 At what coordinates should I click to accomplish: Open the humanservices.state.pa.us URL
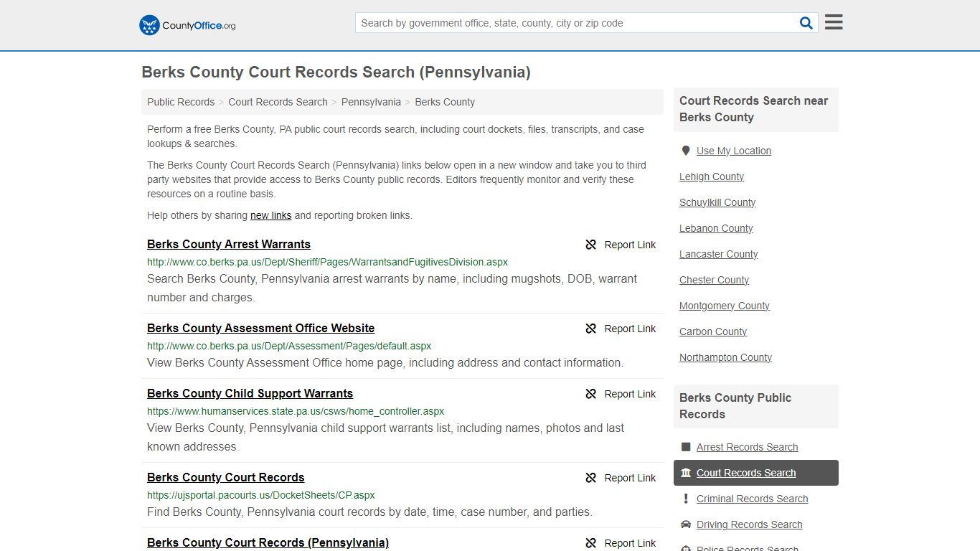click(296, 411)
